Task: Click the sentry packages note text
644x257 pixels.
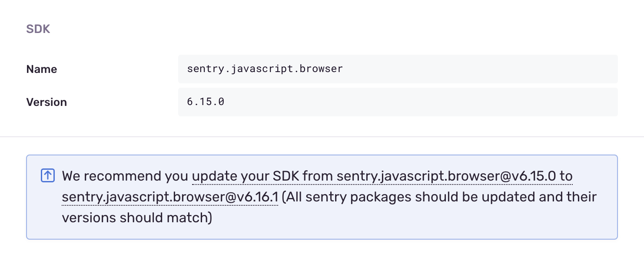Action: [438, 197]
